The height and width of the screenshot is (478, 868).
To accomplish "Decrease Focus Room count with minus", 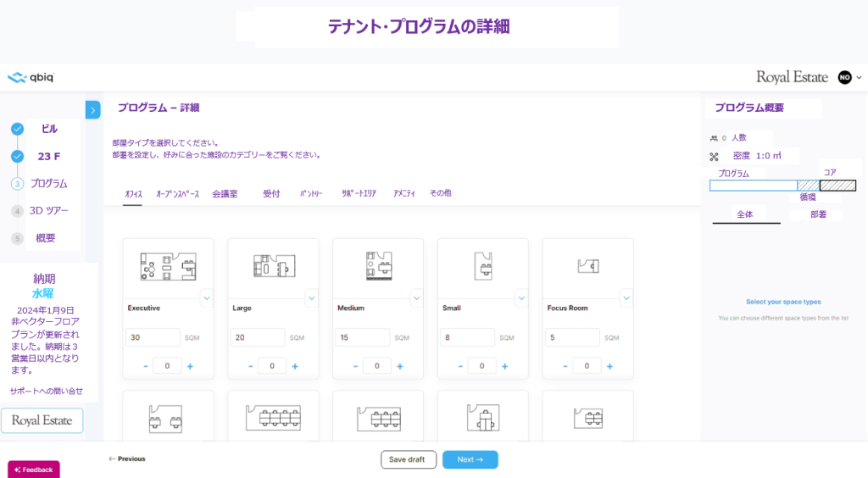I will point(565,366).
